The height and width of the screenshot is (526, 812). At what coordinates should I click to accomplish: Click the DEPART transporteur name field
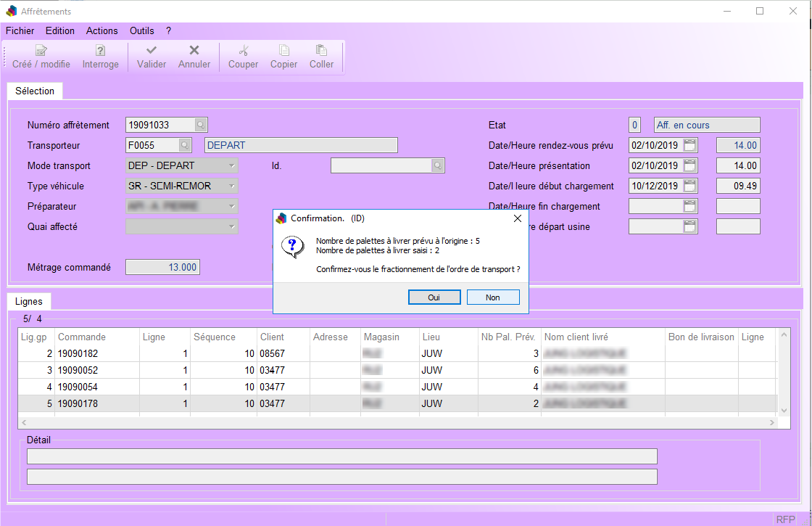tap(301, 146)
